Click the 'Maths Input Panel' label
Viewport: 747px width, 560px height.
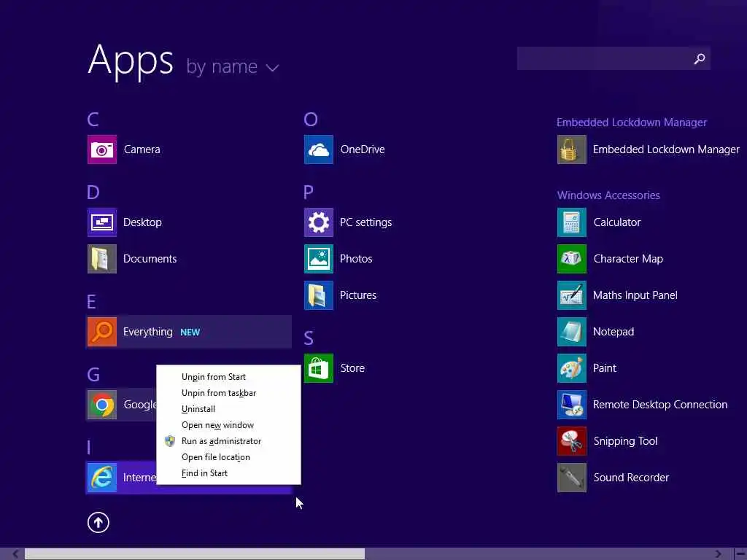pyautogui.click(x=635, y=295)
